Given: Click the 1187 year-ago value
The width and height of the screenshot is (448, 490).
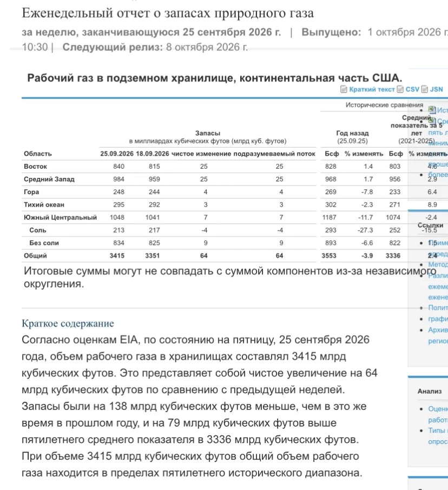Looking at the screenshot, I should tap(330, 217).
